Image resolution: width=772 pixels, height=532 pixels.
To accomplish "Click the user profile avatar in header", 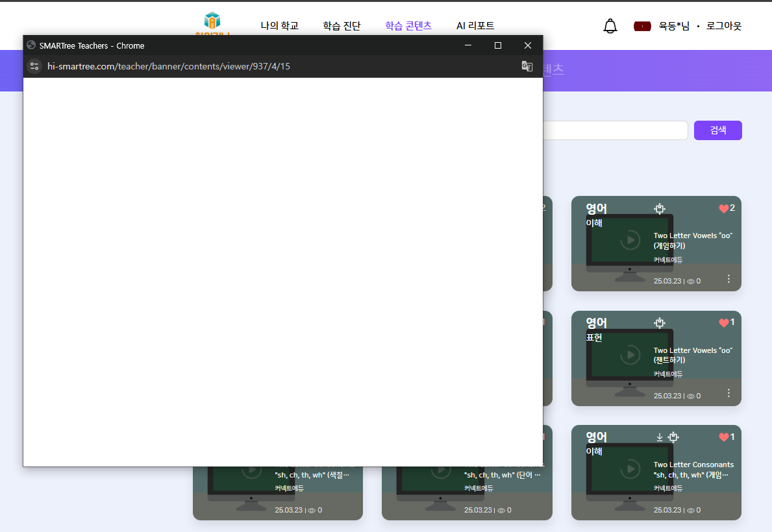I will (642, 26).
